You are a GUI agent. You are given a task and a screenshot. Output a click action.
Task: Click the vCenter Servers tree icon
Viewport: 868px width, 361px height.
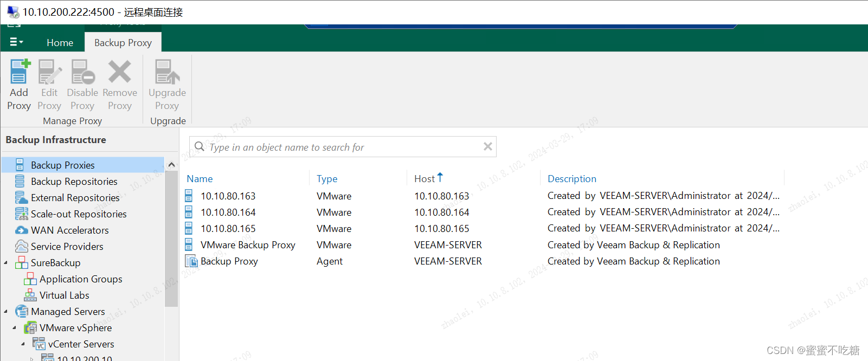click(x=39, y=344)
